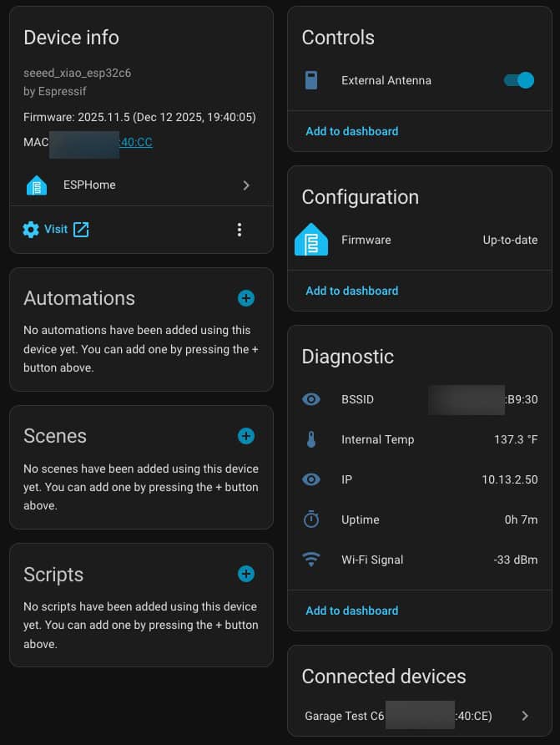Screen dimensions: 560x745
Task: Click the External Antenna device icon
Action: (x=311, y=81)
